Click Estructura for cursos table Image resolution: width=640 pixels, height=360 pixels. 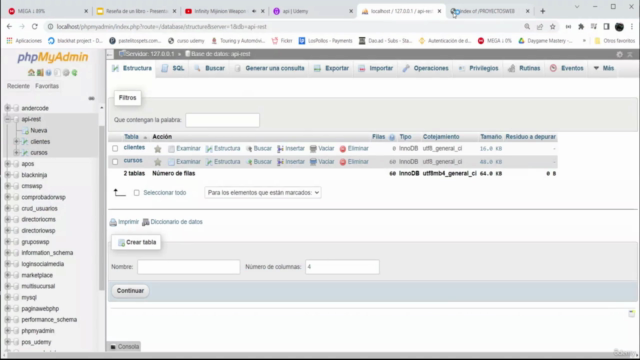coord(223,162)
